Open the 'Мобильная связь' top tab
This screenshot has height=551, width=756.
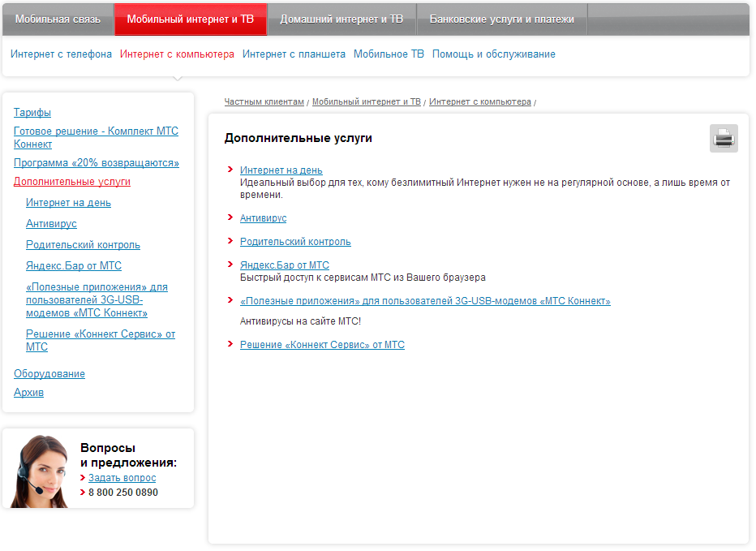pos(58,19)
